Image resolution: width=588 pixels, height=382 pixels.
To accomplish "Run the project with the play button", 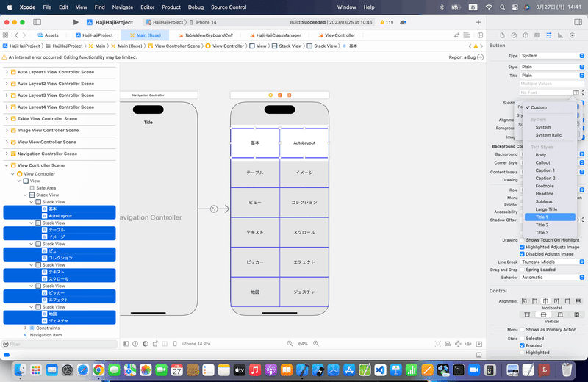I will [76, 22].
